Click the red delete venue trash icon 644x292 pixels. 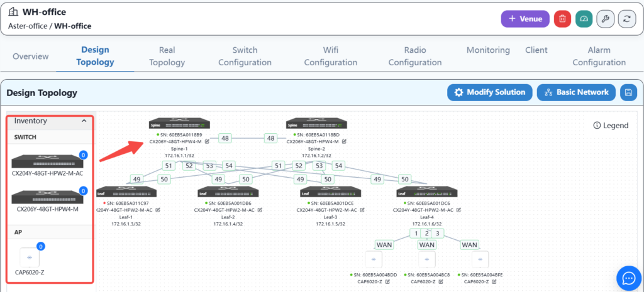point(562,19)
